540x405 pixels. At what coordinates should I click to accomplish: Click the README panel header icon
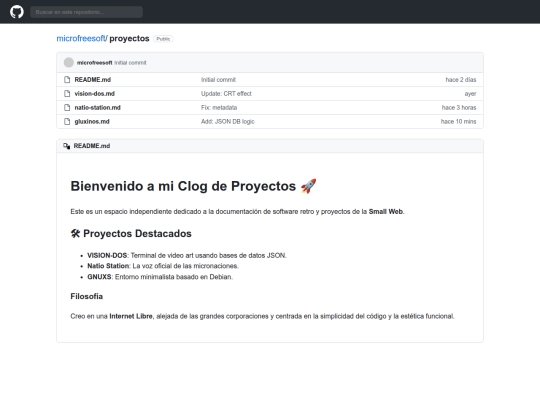click(66, 146)
